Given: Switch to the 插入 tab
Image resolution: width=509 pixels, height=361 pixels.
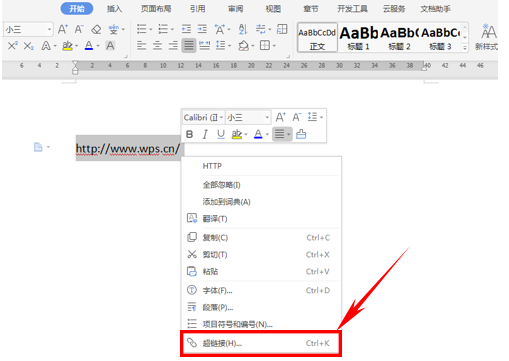Looking at the screenshot, I should pos(114,9).
